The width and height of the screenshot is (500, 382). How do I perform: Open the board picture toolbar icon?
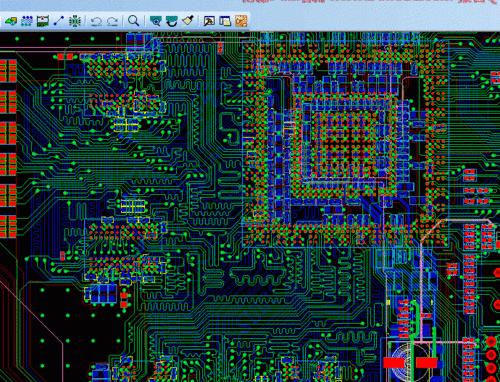43,21
